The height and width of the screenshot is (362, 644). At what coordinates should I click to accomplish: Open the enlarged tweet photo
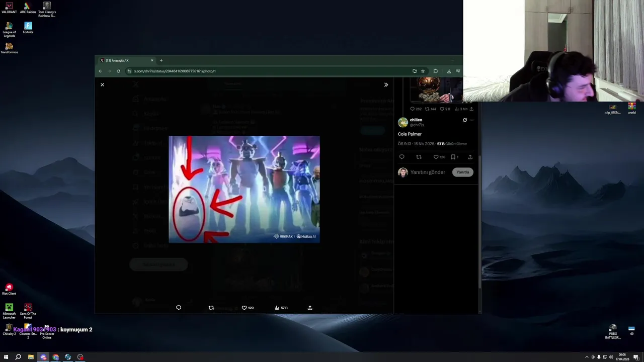point(244,190)
